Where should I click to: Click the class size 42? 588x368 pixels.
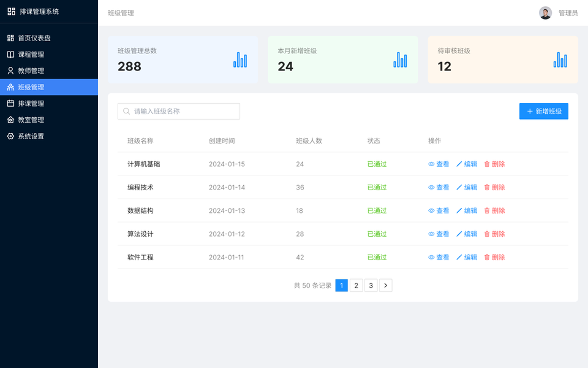(x=300, y=257)
